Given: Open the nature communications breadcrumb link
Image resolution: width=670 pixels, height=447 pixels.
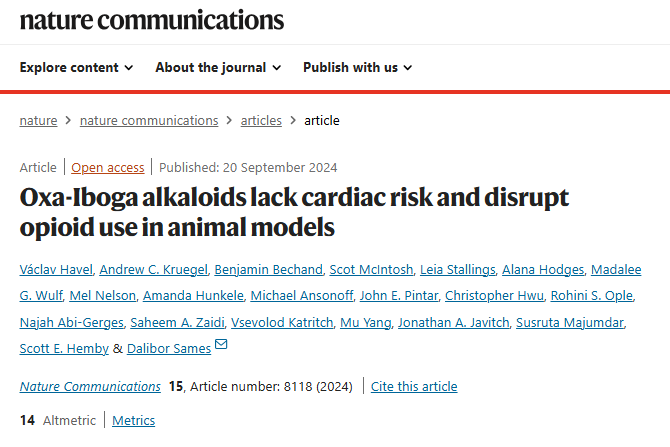Looking at the screenshot, I should 149,121.
